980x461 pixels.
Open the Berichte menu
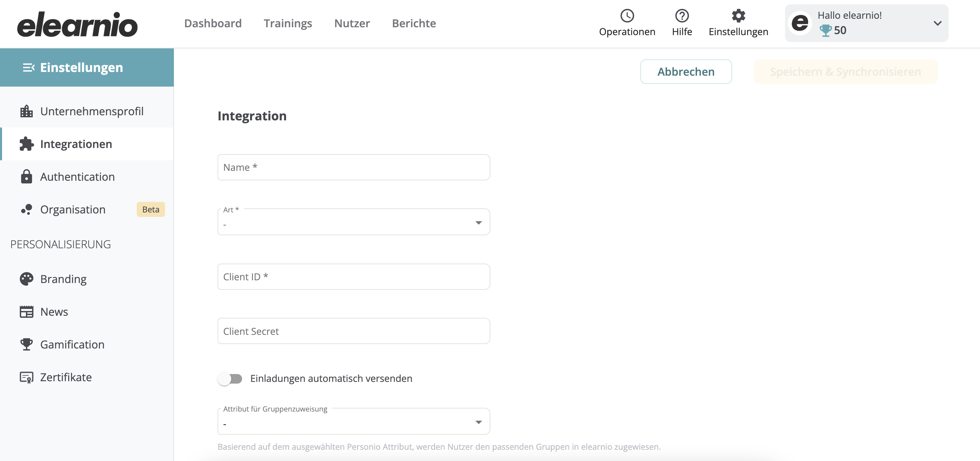pyautogui.click(x=414, y=23)
